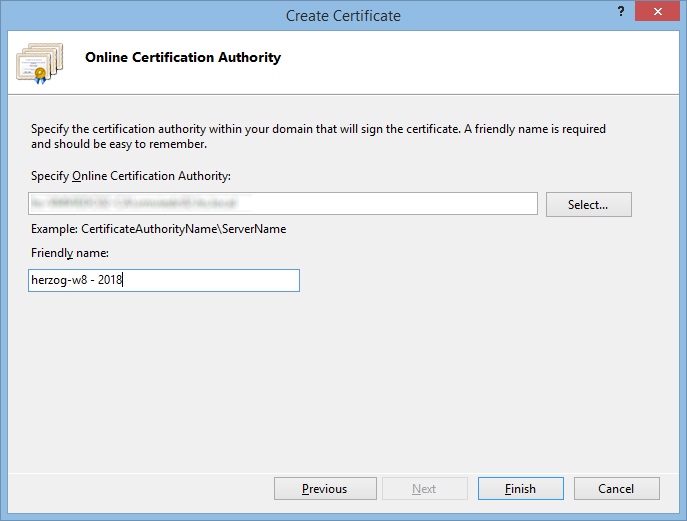Focus the Online Certification Authority text box
This screenshot has width=687, height=521.
(284, 204)
